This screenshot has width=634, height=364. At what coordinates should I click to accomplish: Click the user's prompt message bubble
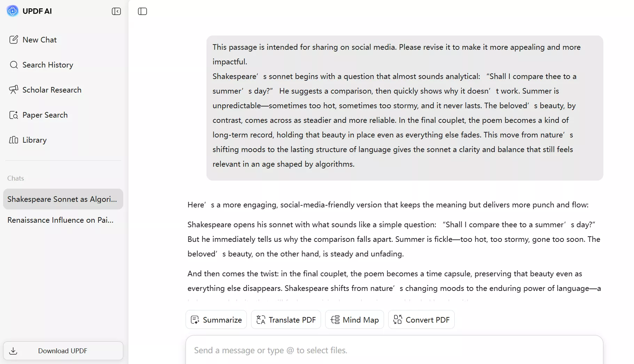coord(405,108)
